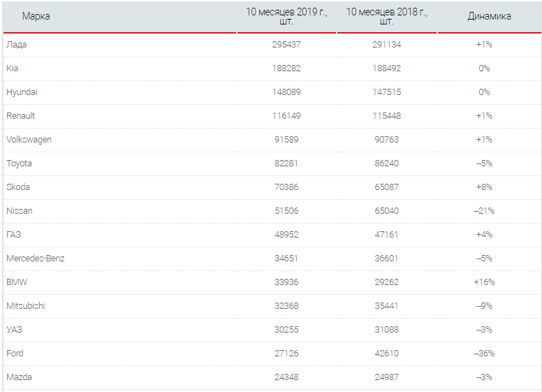This screenshot has height=392, width=542.
Task: Click the Динамика column header
Action: click(489, 16)
